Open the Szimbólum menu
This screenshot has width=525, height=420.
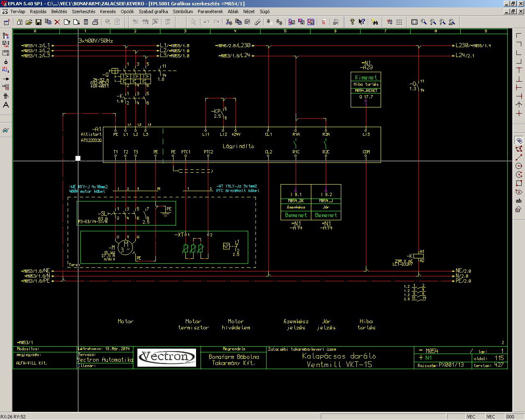pos(183,11)
